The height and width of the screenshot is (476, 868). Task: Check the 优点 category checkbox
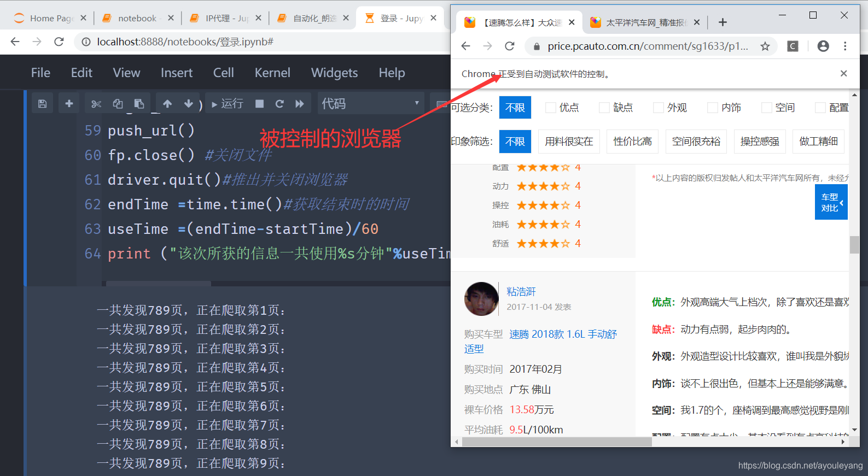[551, 108]
